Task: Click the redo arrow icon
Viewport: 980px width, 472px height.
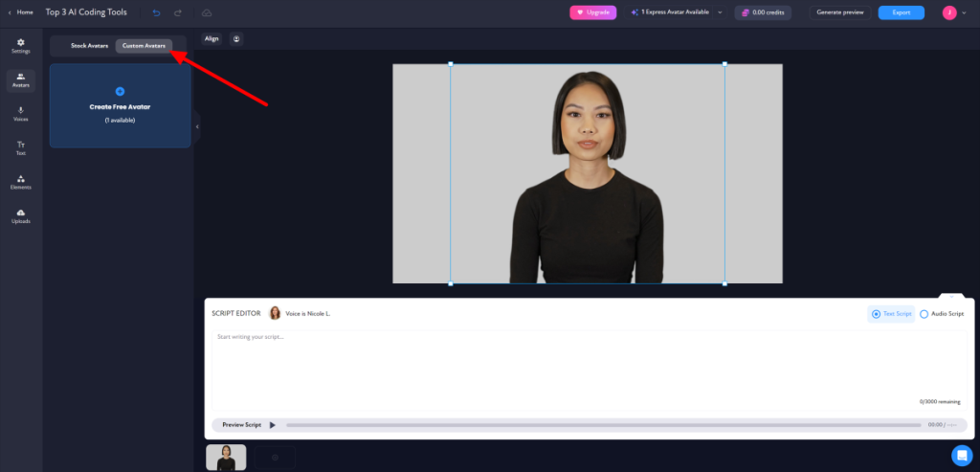Action: (178, 12)
